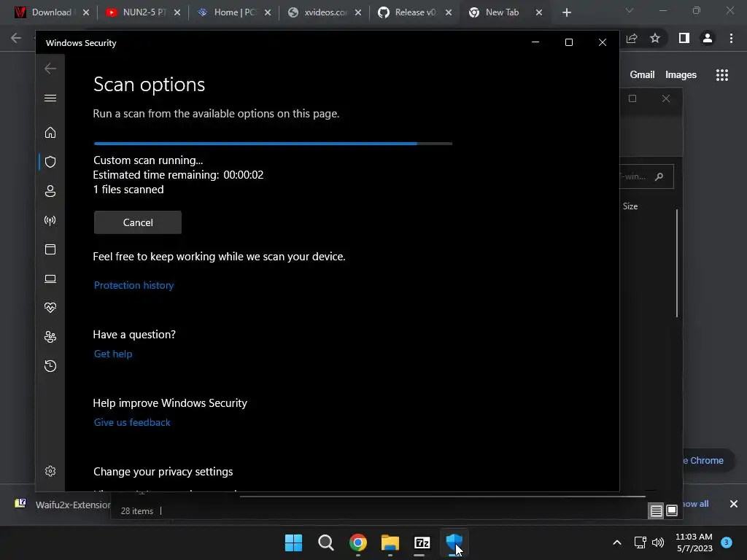Open the volume tray icon
747x560 pixels.
658,542
